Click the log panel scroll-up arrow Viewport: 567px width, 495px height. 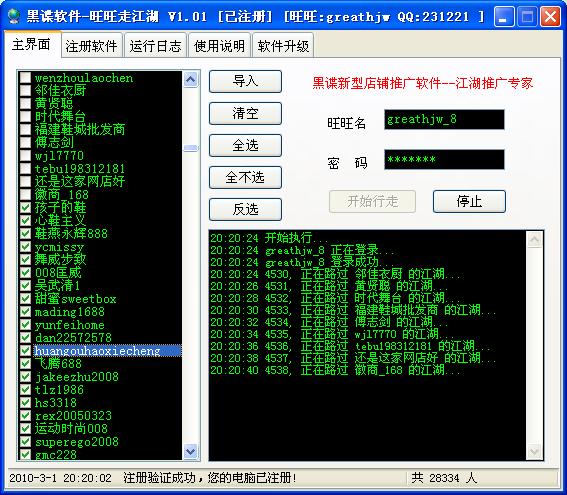pyautogui.click(x=534, y=240)
